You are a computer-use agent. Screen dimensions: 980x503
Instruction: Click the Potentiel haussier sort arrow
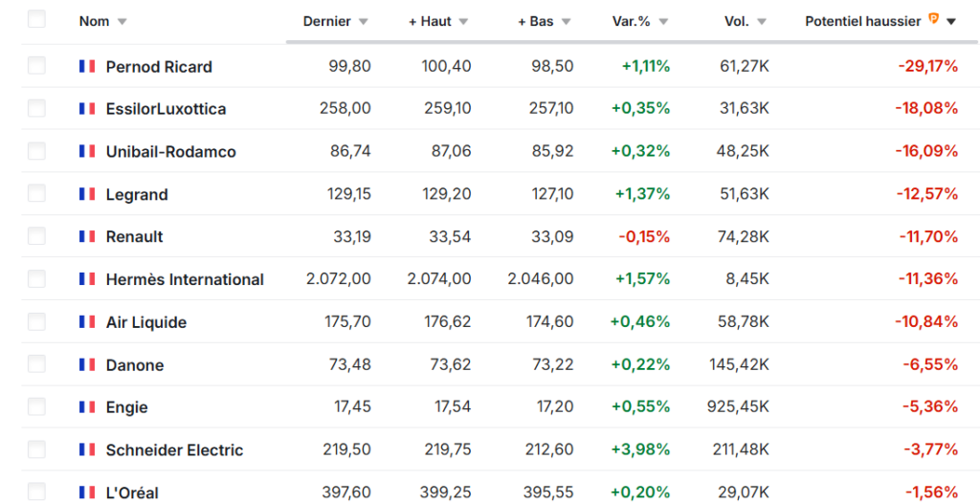[x=951, y=22]
